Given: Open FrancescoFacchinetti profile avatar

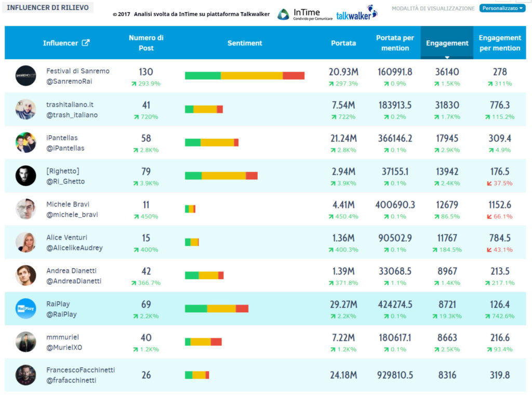Looking at the screenshot, I should click(x=26, y=375).
